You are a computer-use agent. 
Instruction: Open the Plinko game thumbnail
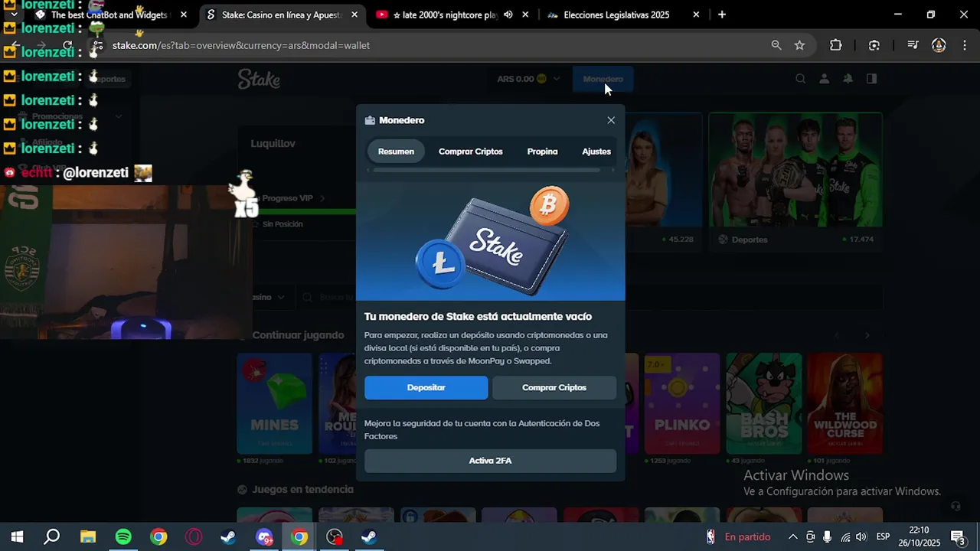(x=682, y=403)
